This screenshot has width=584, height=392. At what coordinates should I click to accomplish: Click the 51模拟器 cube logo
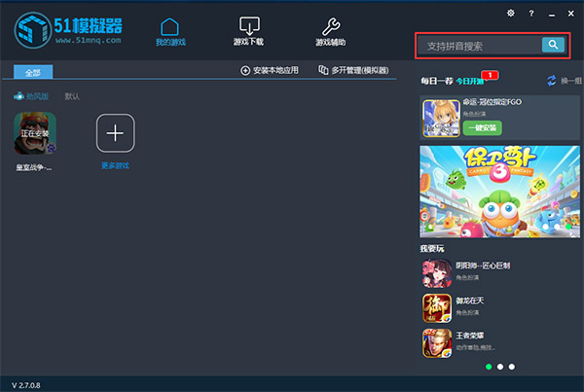32,30
